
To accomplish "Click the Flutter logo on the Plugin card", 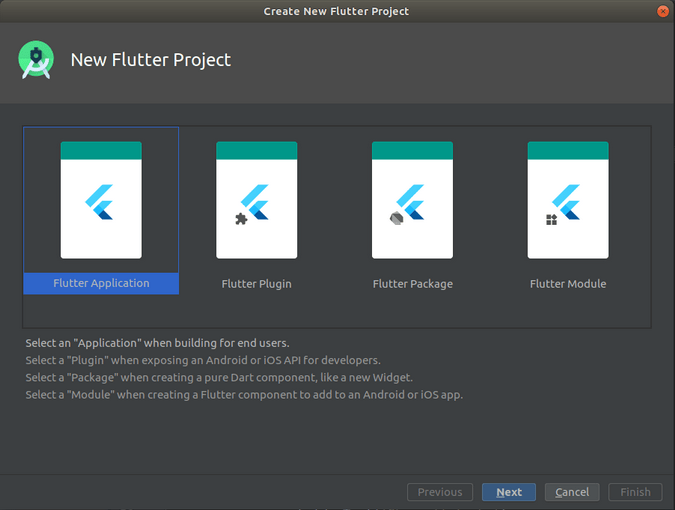I will [258, 201].
